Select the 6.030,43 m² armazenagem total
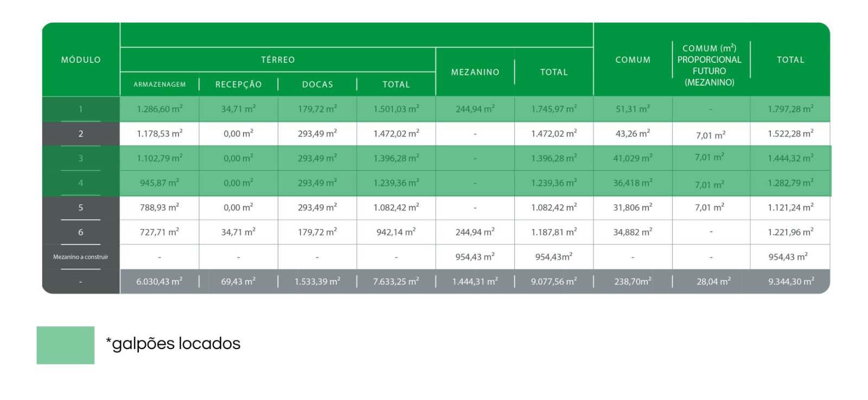This screenshot has height=400, width=868. click(159, 282)
